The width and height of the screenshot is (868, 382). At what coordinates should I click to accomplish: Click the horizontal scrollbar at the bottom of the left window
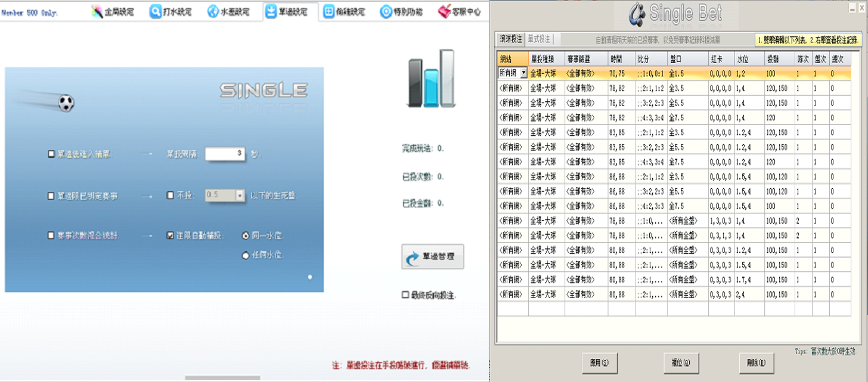(x=222, y=378)
